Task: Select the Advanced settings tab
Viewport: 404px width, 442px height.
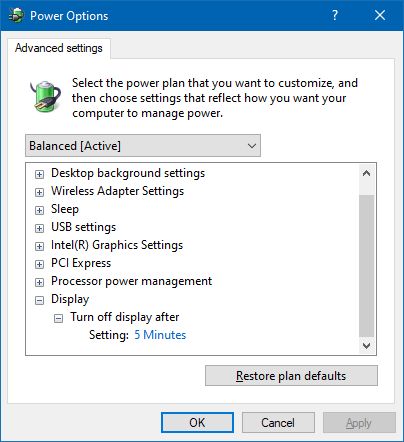Action: tap(59, 48)
